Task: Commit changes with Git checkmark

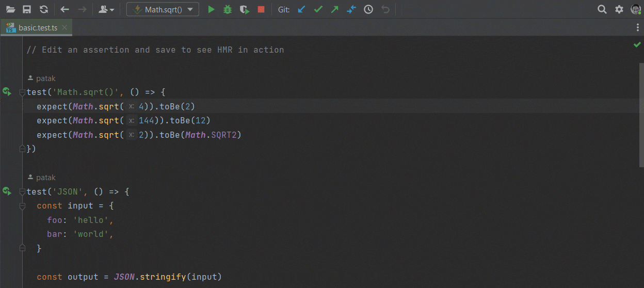Action: (318, 9)
